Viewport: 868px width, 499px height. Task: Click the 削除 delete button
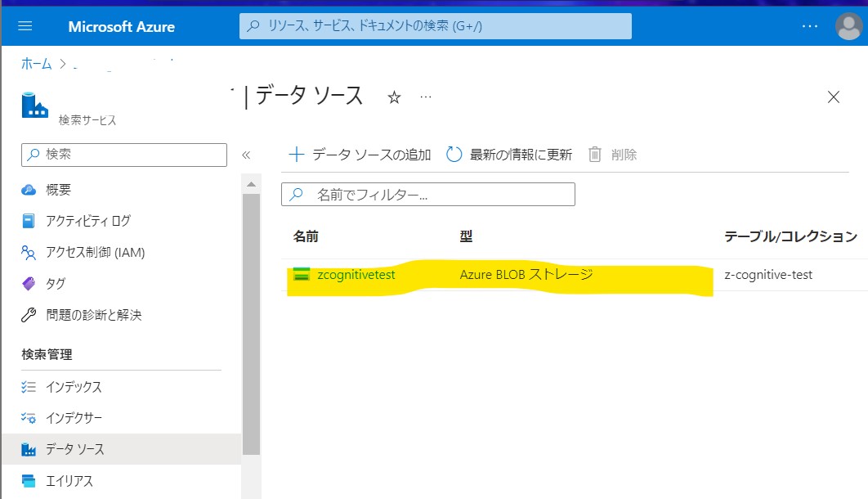coord(612,155)
